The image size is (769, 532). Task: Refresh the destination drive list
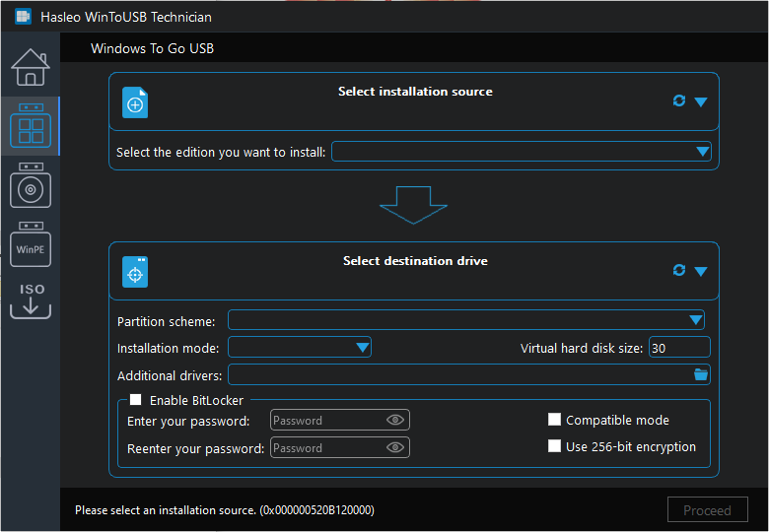coord(679,270)
